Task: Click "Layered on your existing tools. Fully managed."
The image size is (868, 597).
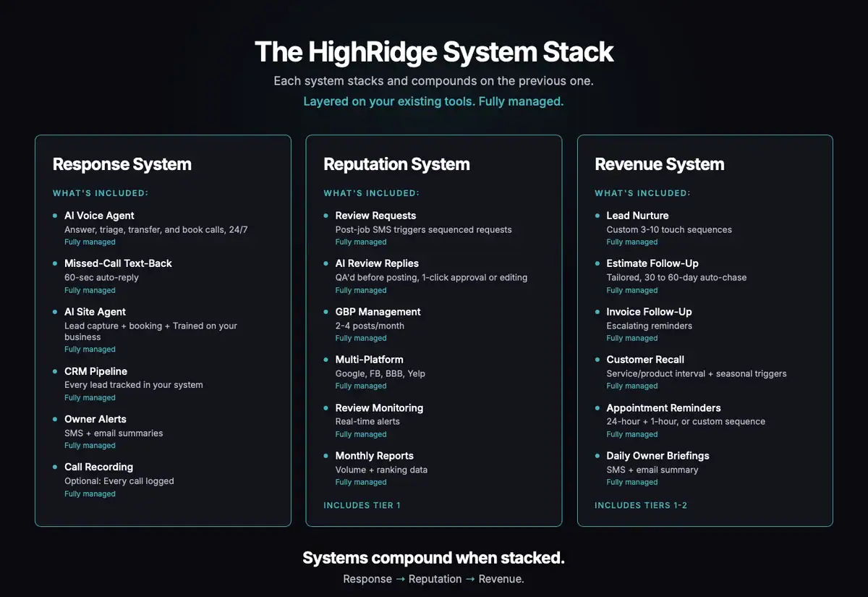Action: pos(433,101)
